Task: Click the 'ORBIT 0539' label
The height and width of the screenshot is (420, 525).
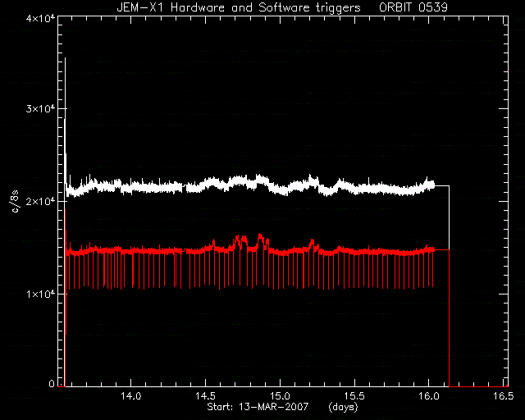Action: [413, 7]
